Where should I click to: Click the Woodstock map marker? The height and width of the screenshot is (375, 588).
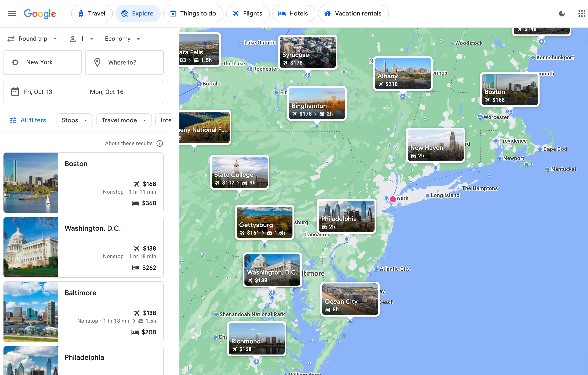coord(452,43)
